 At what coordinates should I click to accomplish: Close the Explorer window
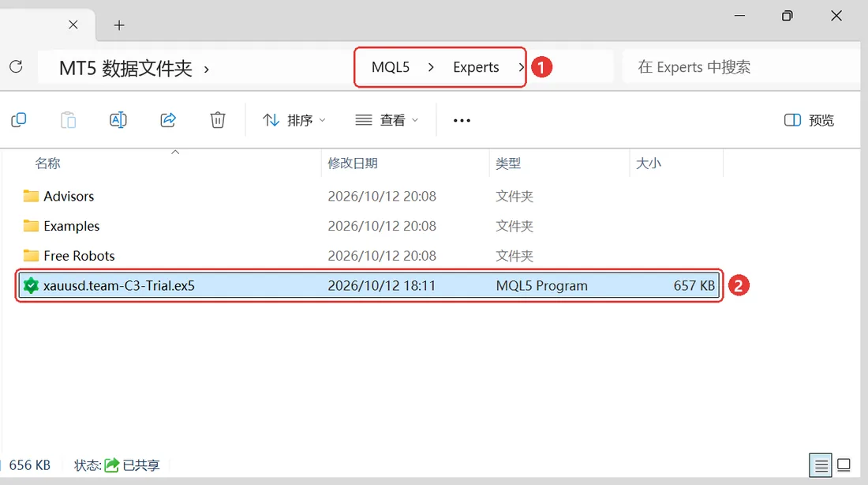(836, 16)
